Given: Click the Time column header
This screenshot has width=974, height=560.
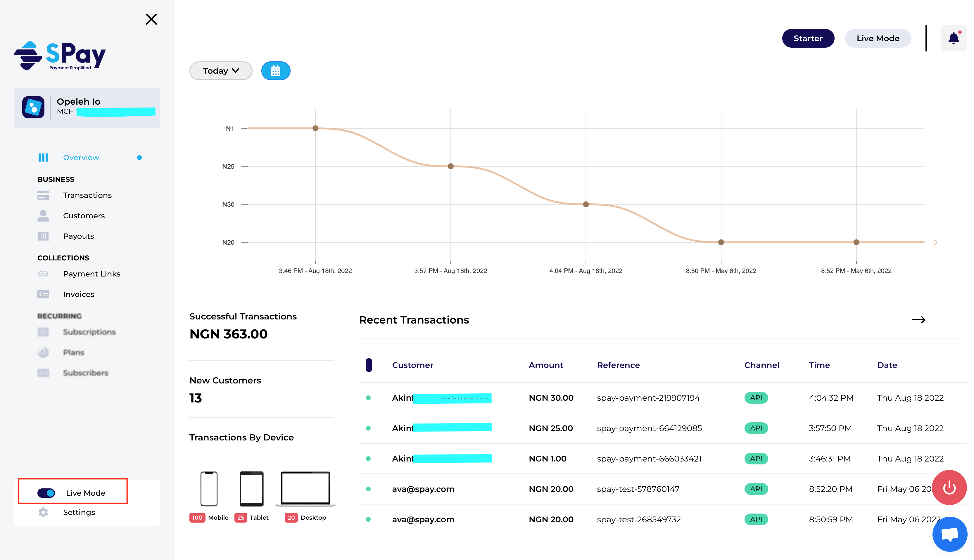Looking at the screenshot, I should click(x=819, y=365).
